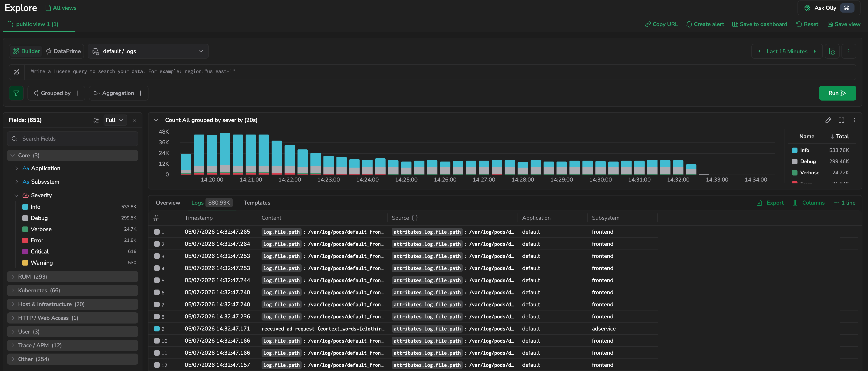Expand the RUM fields group
Viewport: 868px width, 371px height.
click(72, 277)
